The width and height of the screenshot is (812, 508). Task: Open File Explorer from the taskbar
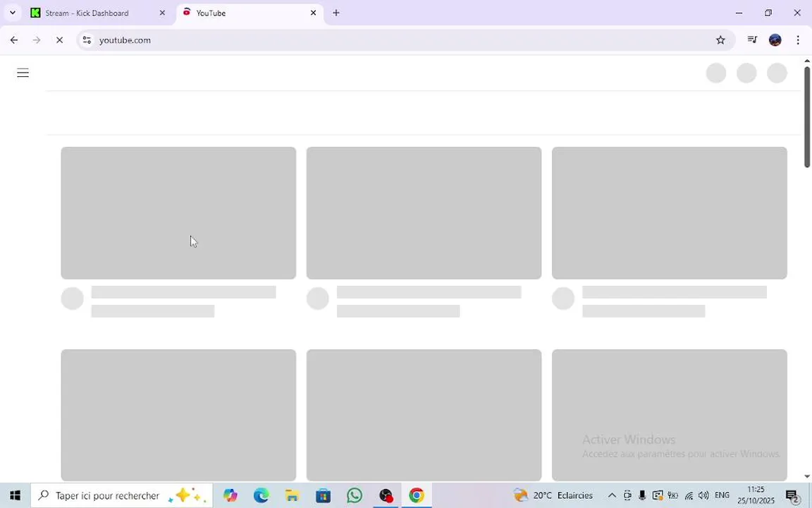pyautogui.click(x=292, y=495)
